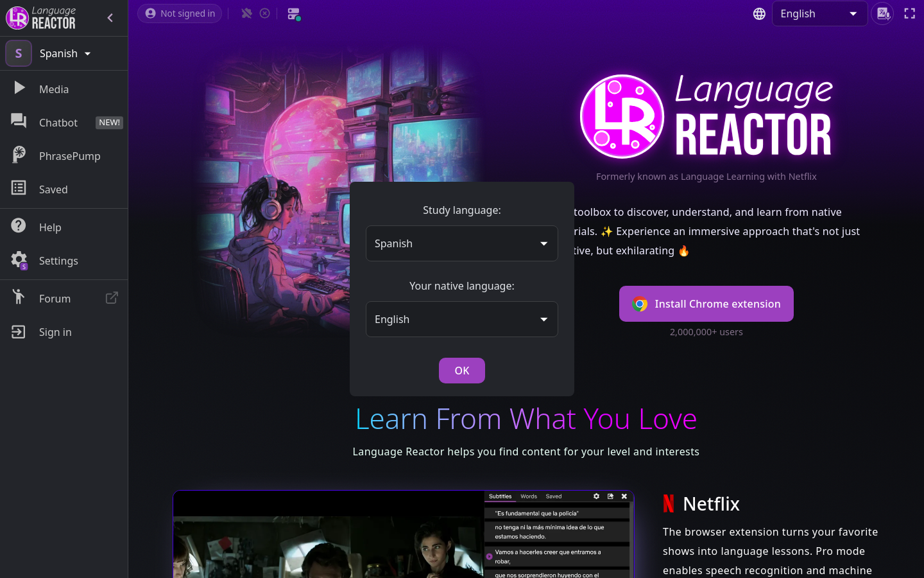924x578 pixels.
Task: Open the Saved items page
Action: [x=64, y=189]
